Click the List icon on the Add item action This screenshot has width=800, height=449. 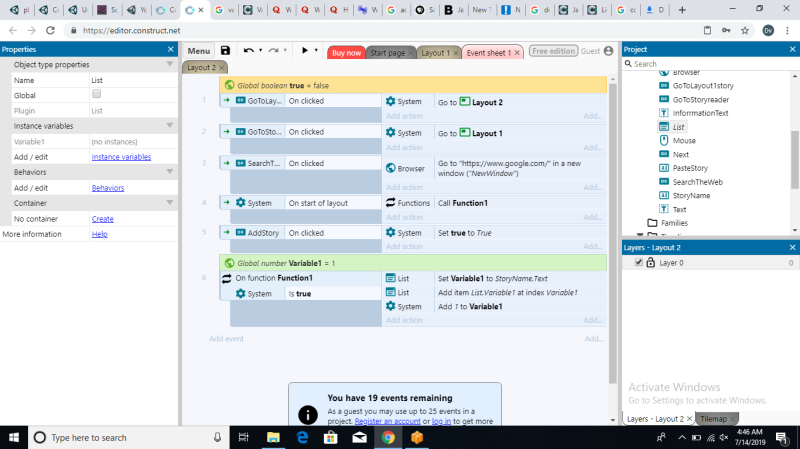point(390,292)
